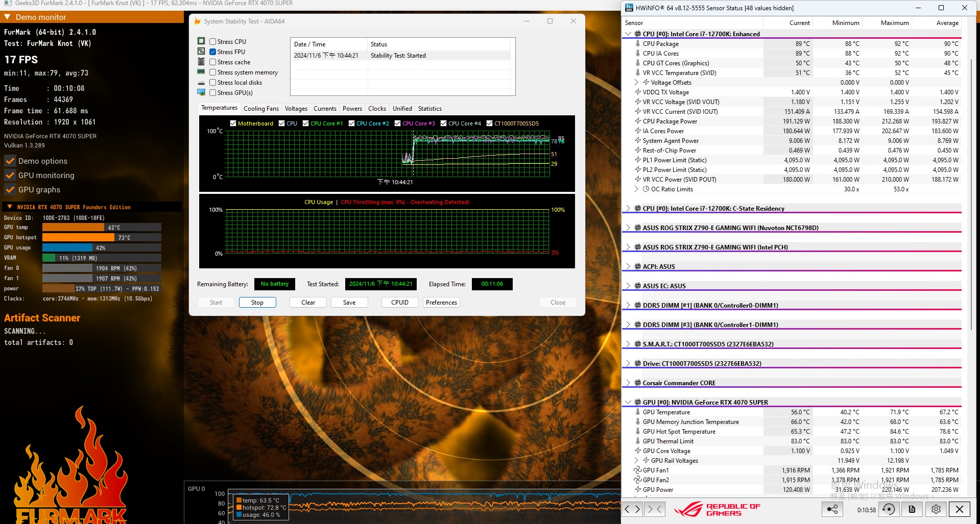Viewport: 980px width, 524px height.
Task: Enable the Stress CPU checkbox
Action: (213, 41)
